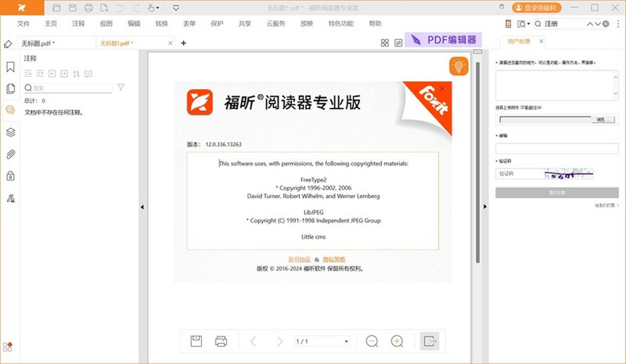Viewport: 626px width, 364px height.
Task: Collapse the right panel arrow
Action: 485,207
